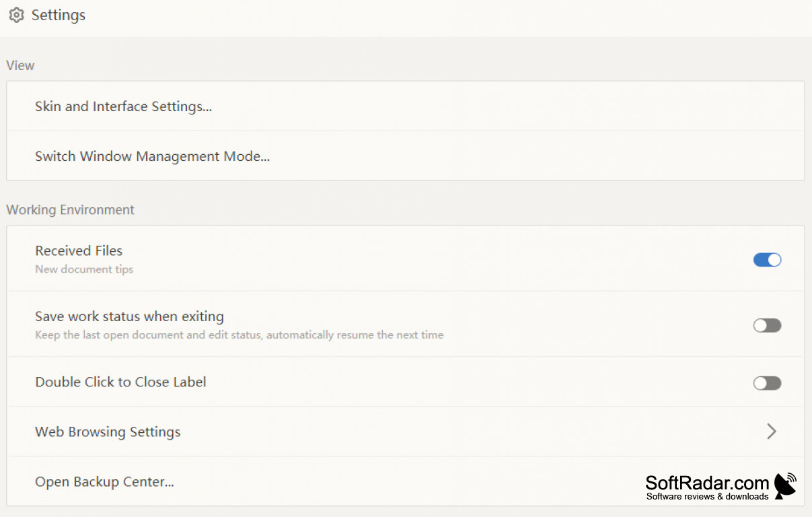Select the View section header
This screenshot has width=812, height=517.
point(20,65)
